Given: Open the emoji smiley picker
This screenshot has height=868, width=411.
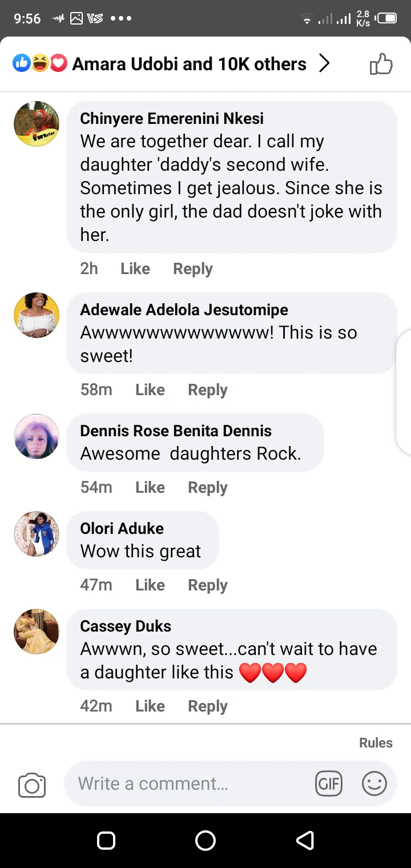Looking at the screenshot, I should tap(374, 783).
